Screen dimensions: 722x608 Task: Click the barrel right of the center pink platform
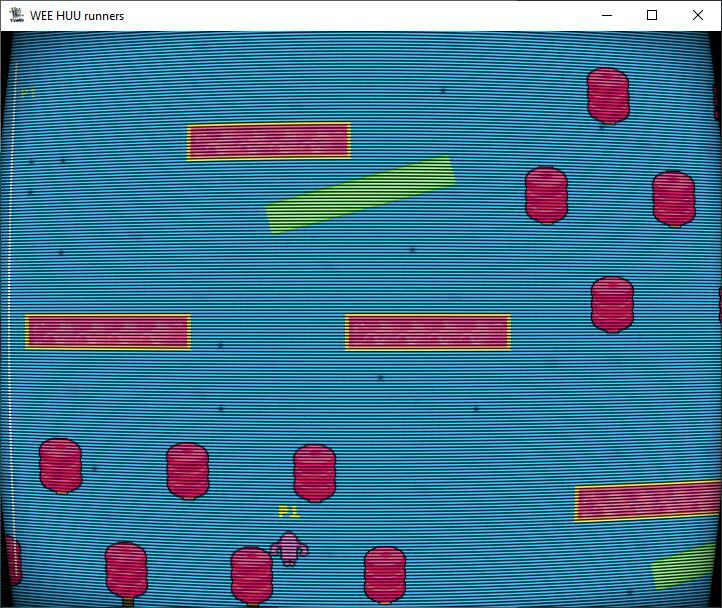click(612, 304)
